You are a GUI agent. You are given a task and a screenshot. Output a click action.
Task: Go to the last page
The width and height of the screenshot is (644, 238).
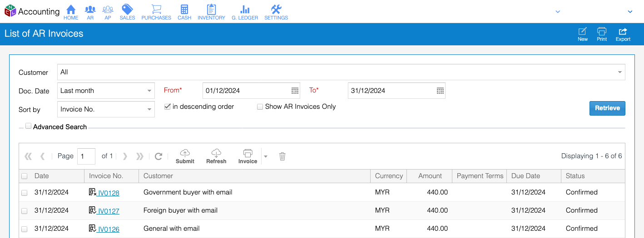click(140, 156)
